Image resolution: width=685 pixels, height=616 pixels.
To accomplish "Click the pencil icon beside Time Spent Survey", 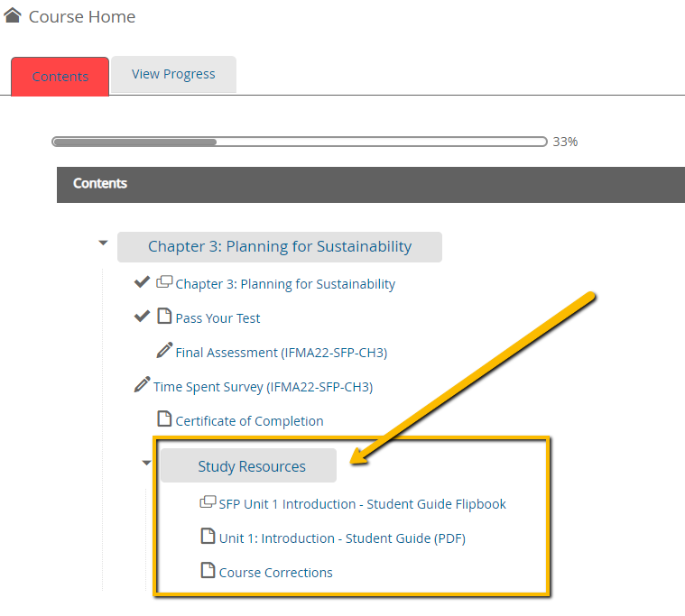I will point(143,384).
